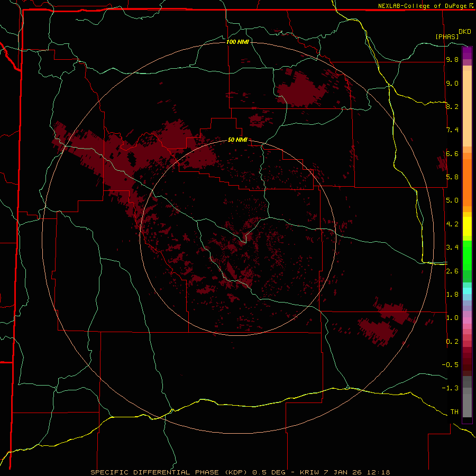Screen dimensions: 476x476
Task: Click the purple segment at top of color scale
Action: click(x=467, y=53)
